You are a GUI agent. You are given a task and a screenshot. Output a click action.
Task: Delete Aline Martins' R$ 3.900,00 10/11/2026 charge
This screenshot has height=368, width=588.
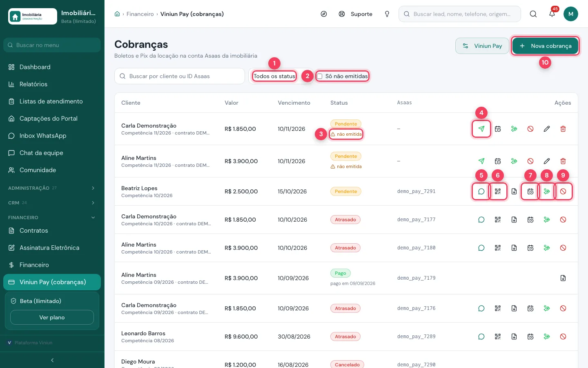[x=563, y=161]
